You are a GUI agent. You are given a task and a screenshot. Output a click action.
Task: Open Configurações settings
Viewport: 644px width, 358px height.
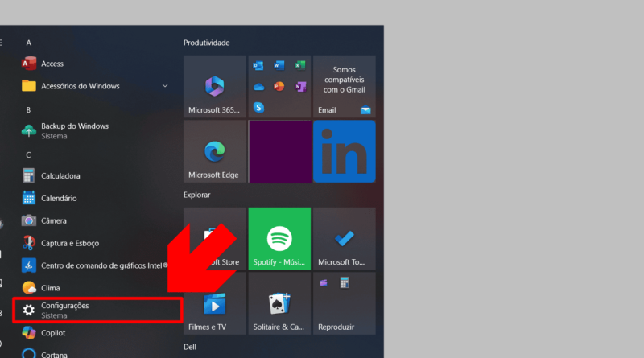97,311
